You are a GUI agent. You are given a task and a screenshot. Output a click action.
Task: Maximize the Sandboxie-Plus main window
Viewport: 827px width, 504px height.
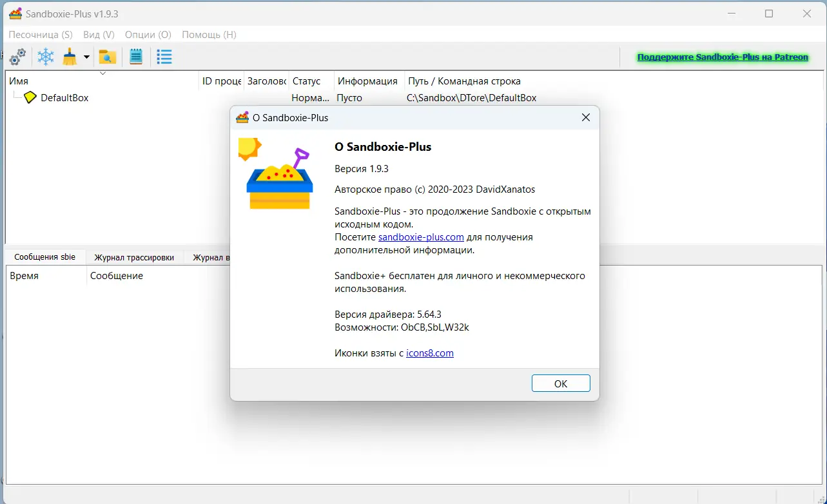pos(769,14)
